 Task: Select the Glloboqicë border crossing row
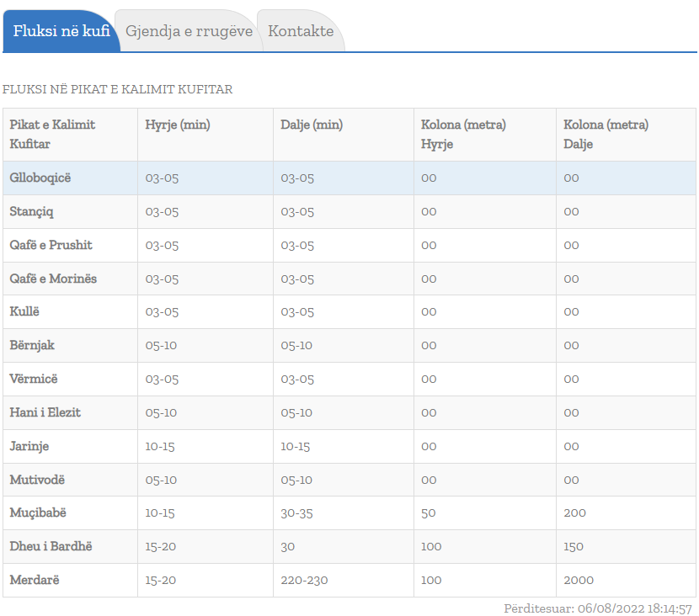[x=40, y=178]
